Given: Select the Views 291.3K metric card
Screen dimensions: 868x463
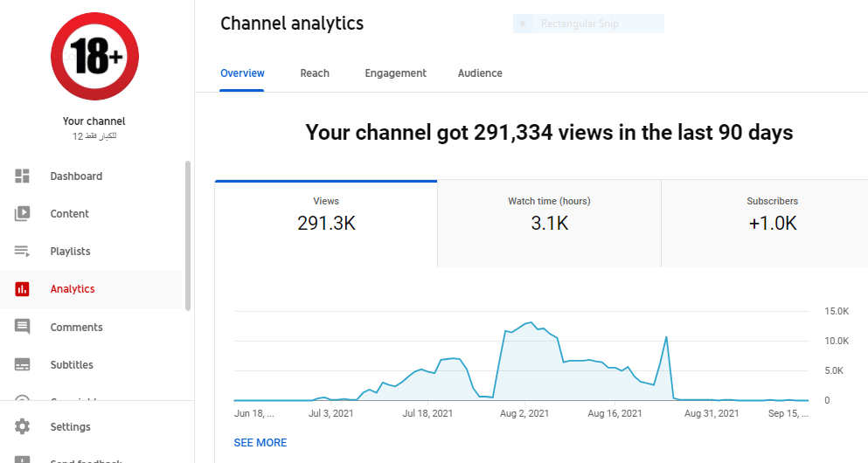Looking at the screenshot, I should (x=326, y=224).
